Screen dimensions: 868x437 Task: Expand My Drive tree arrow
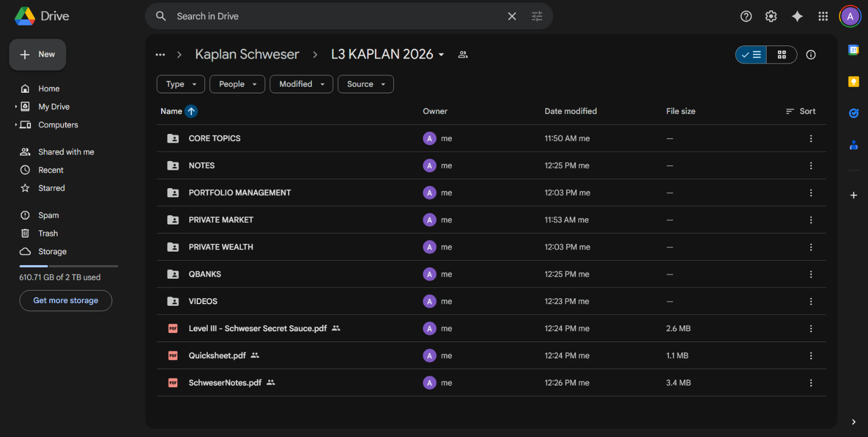point(16,107)
